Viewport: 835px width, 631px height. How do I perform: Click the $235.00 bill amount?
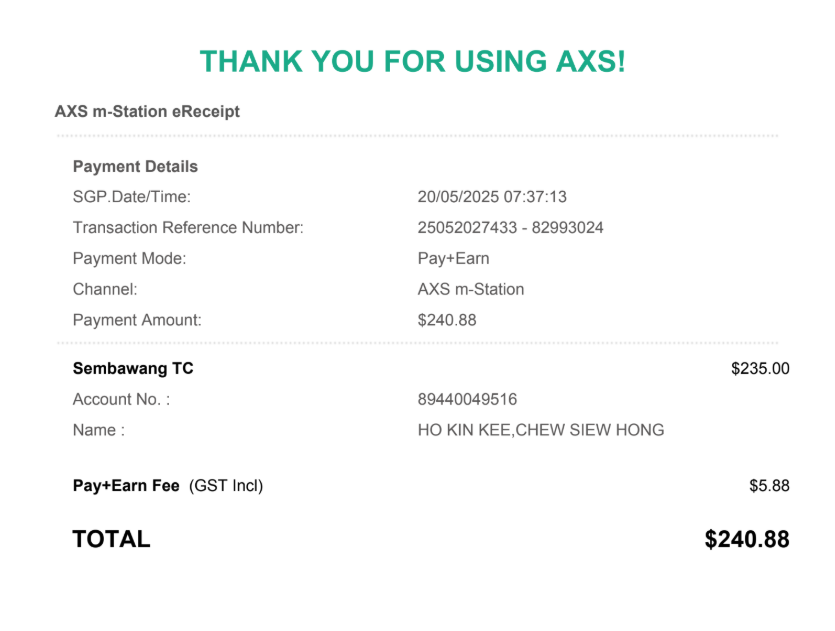pos(760,368)
